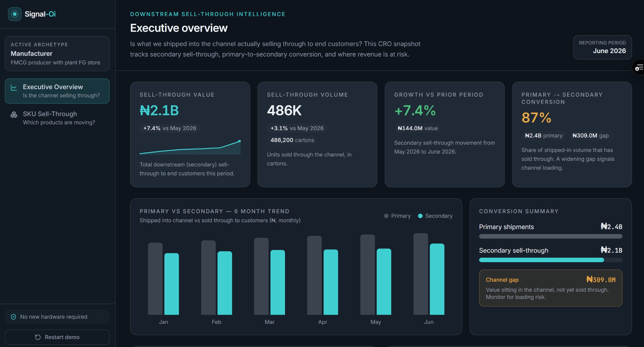The image size is (644, 347).
Task: Toggle Secondary series in chart legend
Action: coord(435,216)
